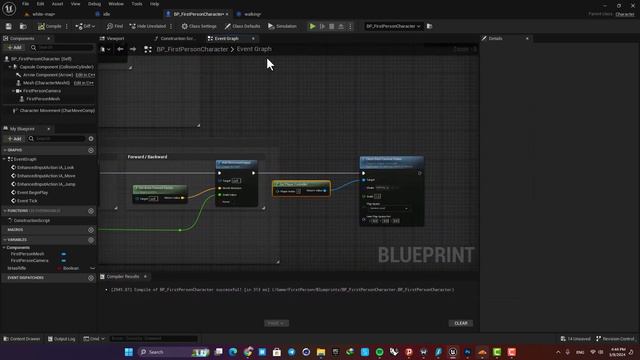Add new event dispatcher with the plus button
The width and height of the screenshot is (640, 360).
91,278
